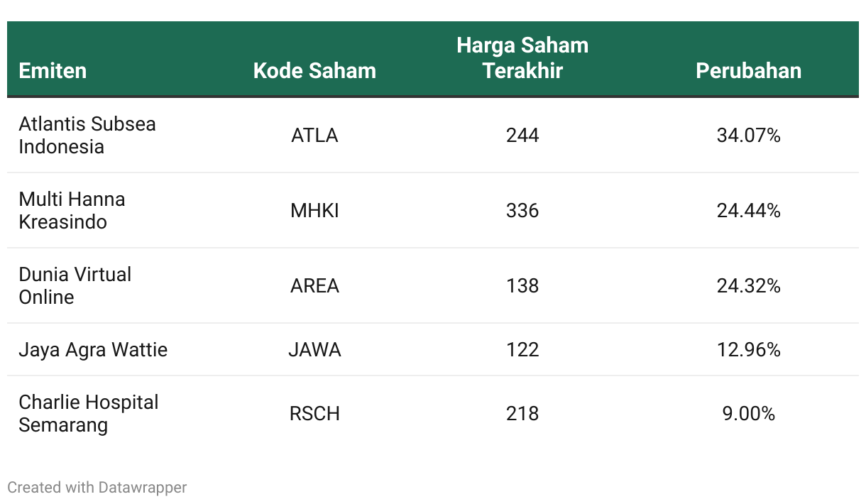Click the 34.07% change value
Viewport: 866px width, 504px height.
pos(748,135)
